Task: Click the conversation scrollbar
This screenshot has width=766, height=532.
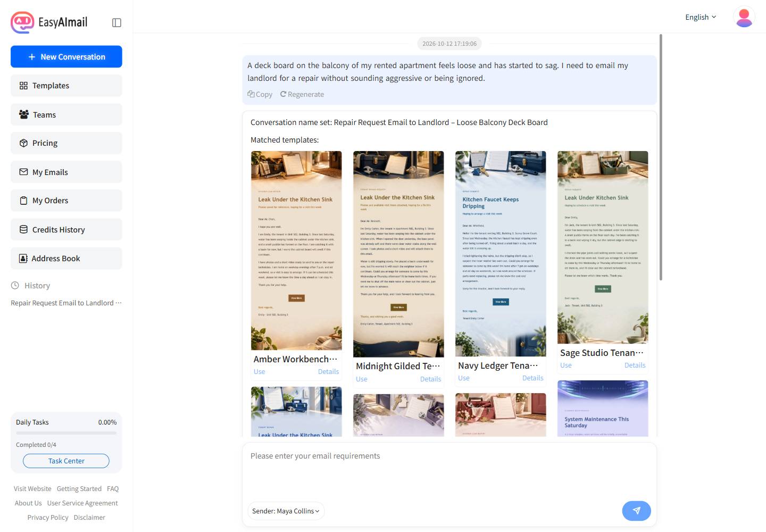Action: click(x=661, y=157)
